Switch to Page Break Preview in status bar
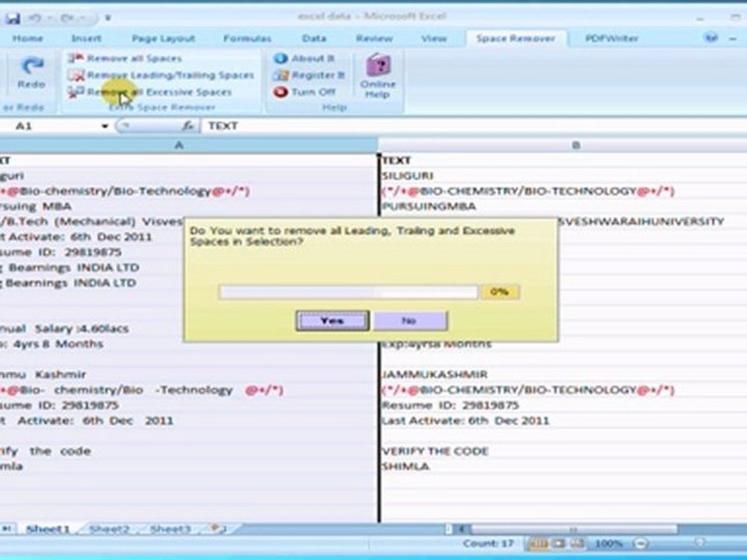Image resolution: width=747 pixels, height=560 pixels. (576, 544)
